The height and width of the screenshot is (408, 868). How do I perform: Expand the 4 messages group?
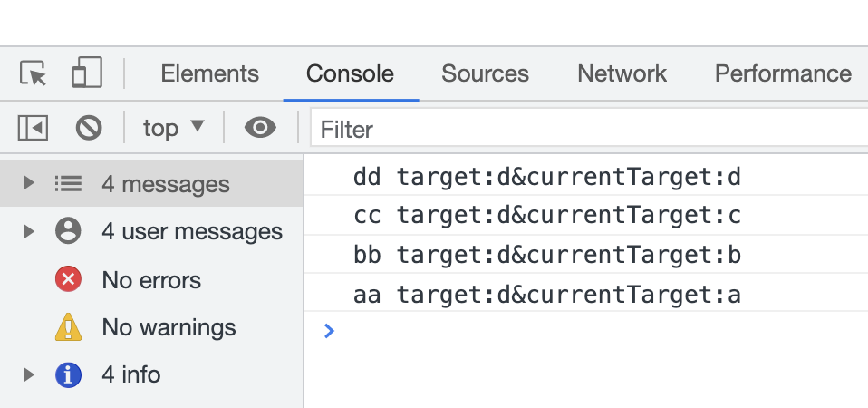coord(29,184)
